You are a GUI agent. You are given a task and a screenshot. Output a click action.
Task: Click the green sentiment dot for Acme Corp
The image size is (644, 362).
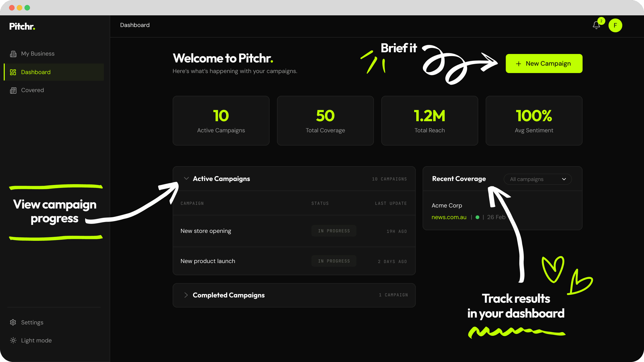coord(477,217)
